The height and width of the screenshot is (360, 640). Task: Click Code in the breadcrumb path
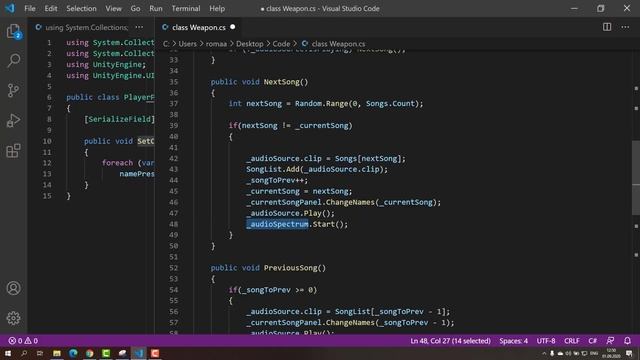[x=281, y=44]
